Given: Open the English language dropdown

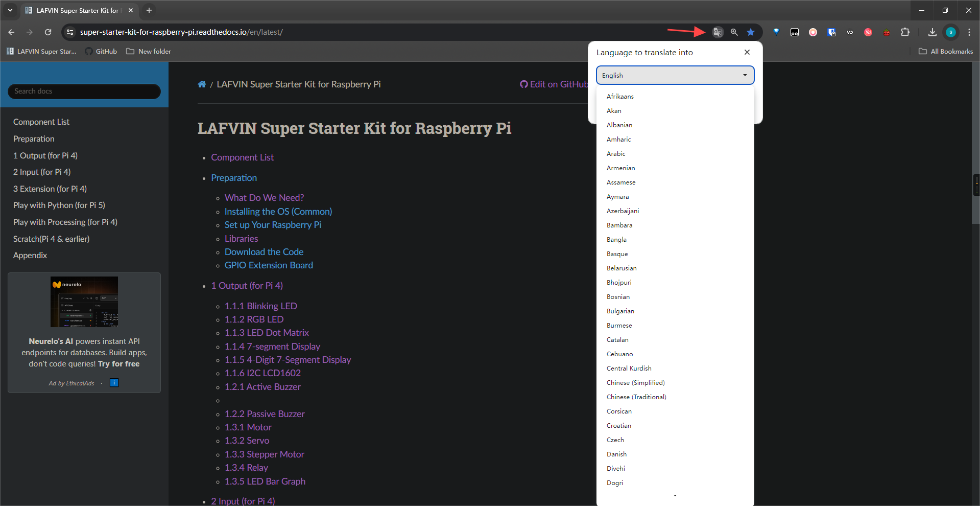Looking at the screenshot, I should click(x=675, y=75).
